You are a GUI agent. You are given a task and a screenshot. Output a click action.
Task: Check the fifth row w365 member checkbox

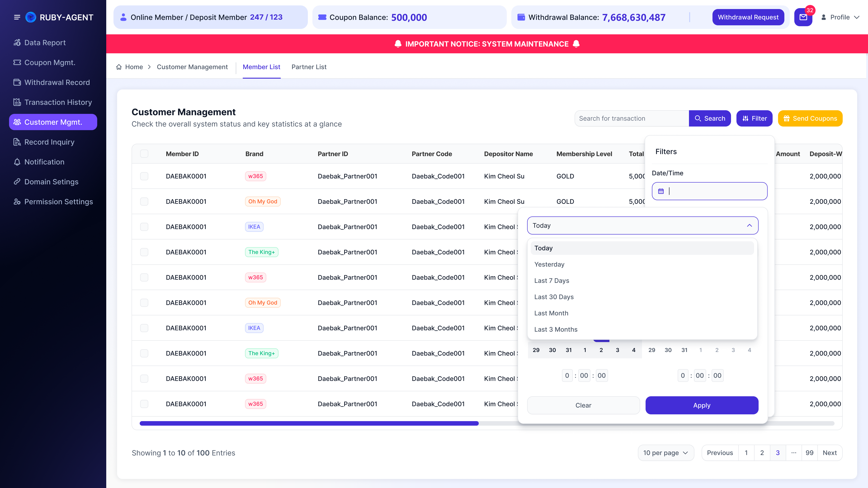[144, 277]
